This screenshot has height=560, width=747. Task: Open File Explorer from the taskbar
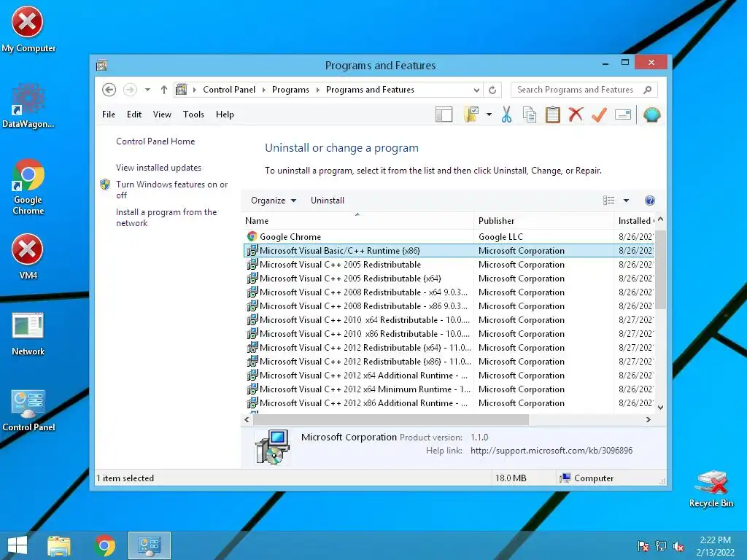click(x=59, y=545)
